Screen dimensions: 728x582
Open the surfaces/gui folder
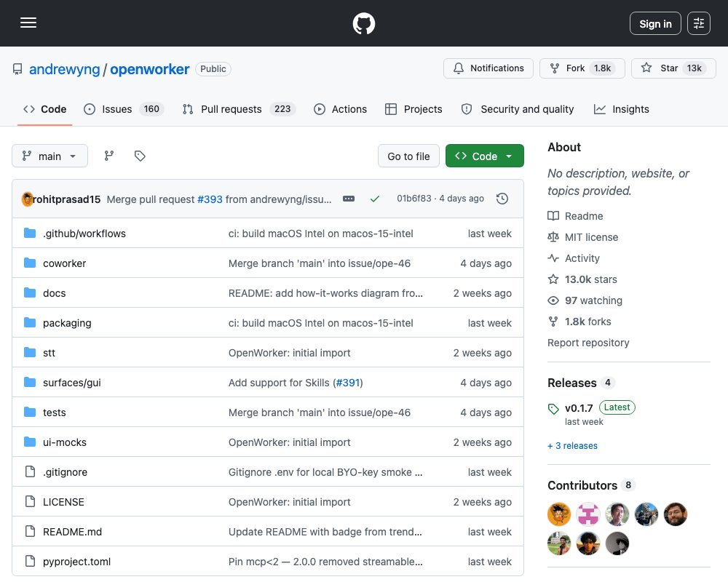pos(72,383)
